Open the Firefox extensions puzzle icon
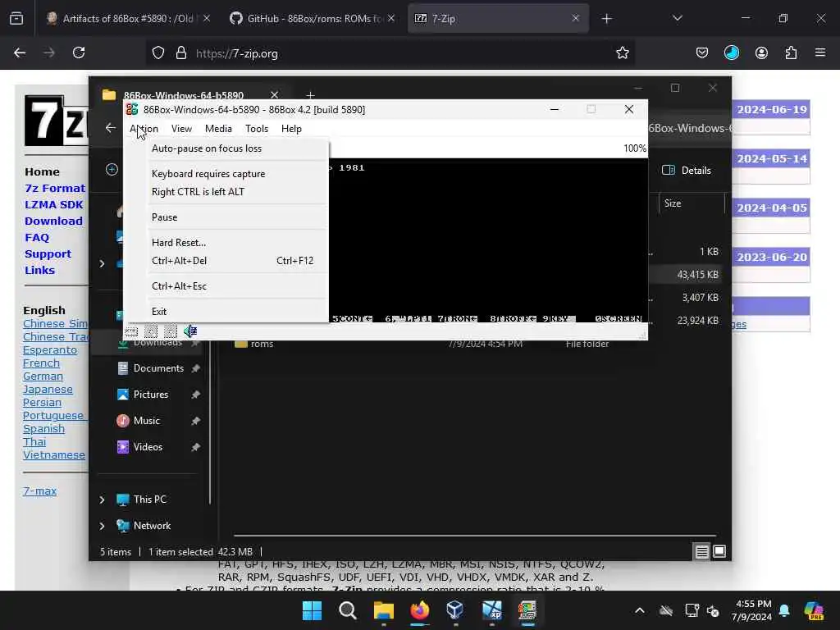The width and height of the screenshot is (840, 630). pos(791,53)
